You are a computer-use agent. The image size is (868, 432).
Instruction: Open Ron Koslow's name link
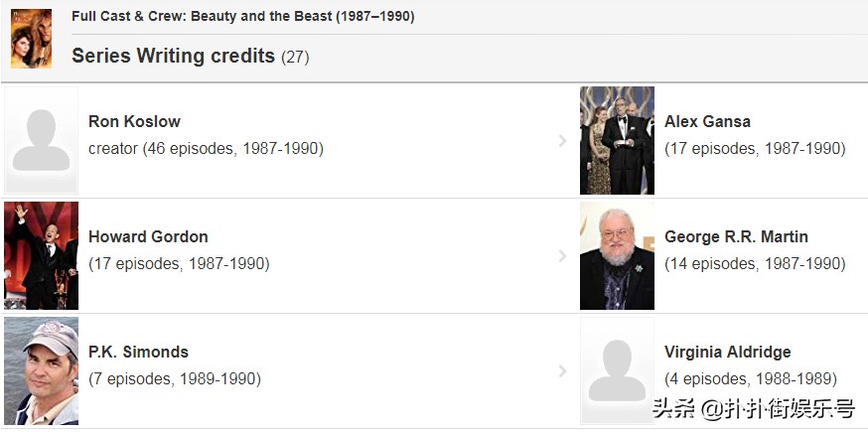point(134,122)
